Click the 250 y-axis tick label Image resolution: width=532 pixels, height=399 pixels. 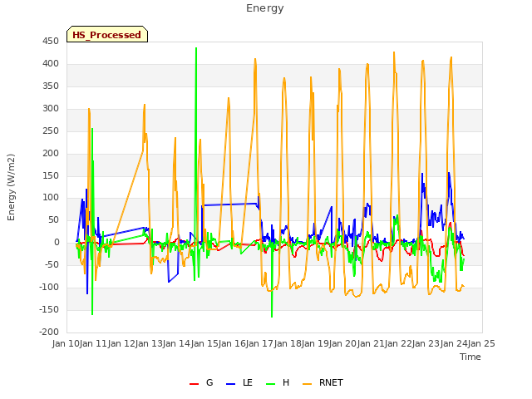coord(51,131)
